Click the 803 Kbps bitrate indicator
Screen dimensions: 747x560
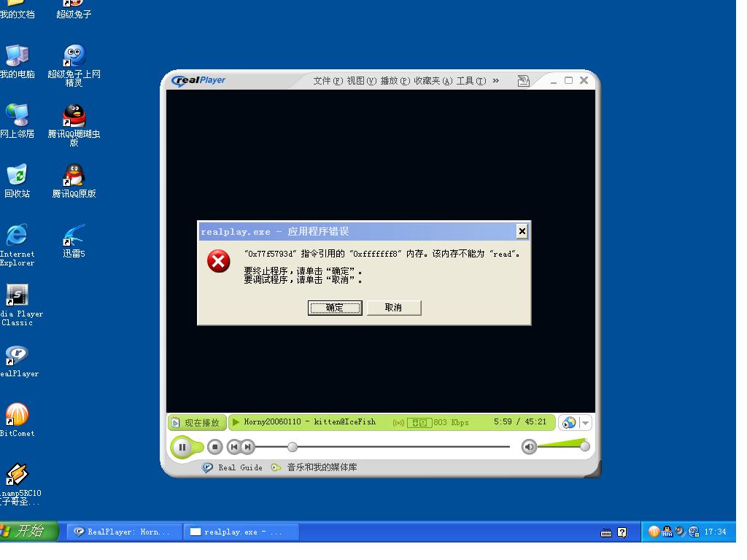pyautogui.click(x=451, y=422)
